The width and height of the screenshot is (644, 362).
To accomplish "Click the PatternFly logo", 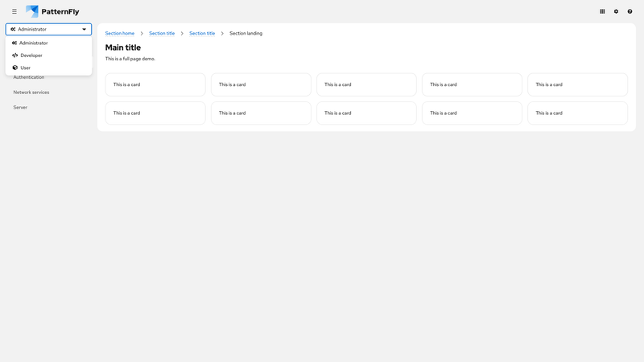I will pyautogui.click(x=52, y=11).
